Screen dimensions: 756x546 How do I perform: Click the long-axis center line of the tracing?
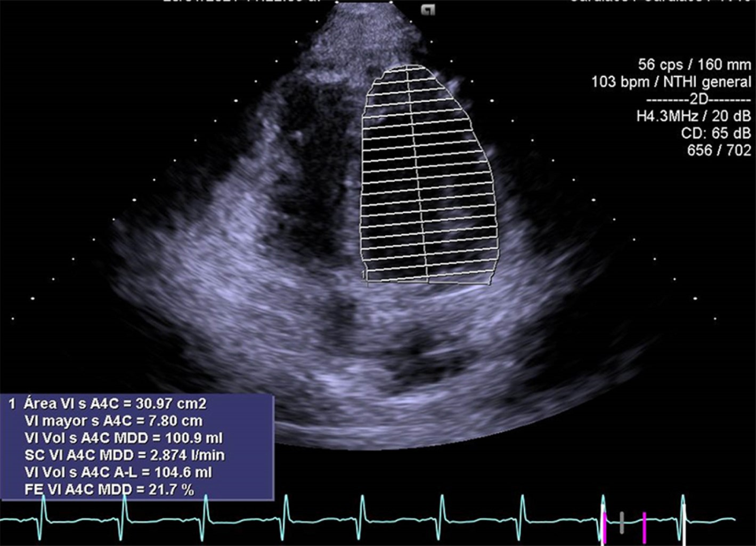pos(418,176)
